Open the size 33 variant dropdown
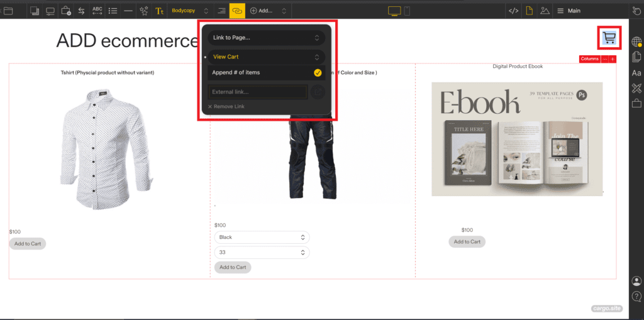This screenshot has height=320, width=644. click(262, 253)
